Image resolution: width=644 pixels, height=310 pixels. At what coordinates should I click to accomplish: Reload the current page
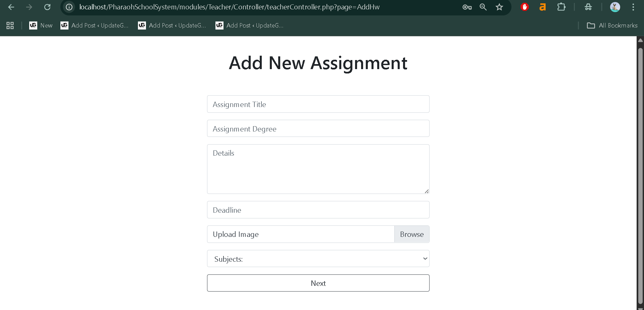click(47, 7)
